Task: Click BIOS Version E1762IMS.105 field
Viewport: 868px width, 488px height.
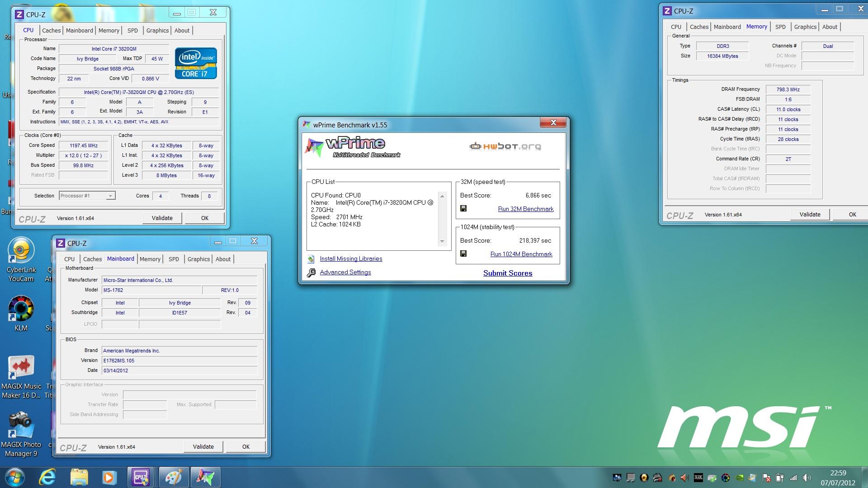Action: (x=179, y=361)
